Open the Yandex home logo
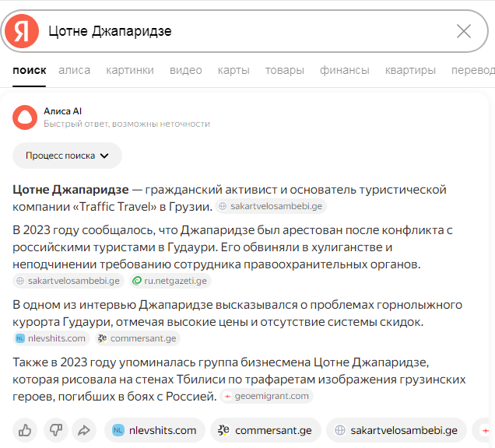This screenshot has height=448, width=495. click(x=22, y=31)
